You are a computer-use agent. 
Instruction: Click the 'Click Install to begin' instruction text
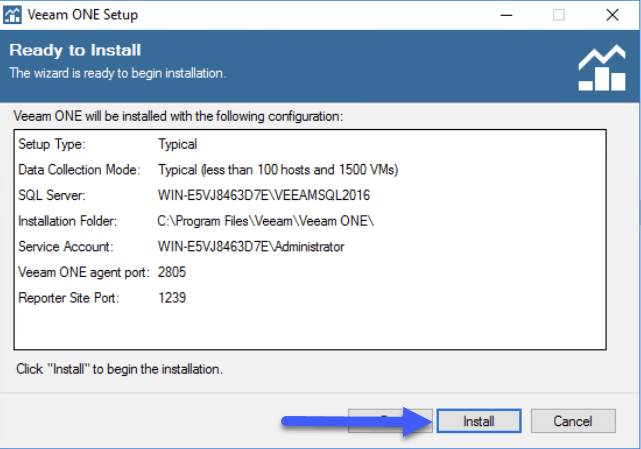(x=119, y=369)
